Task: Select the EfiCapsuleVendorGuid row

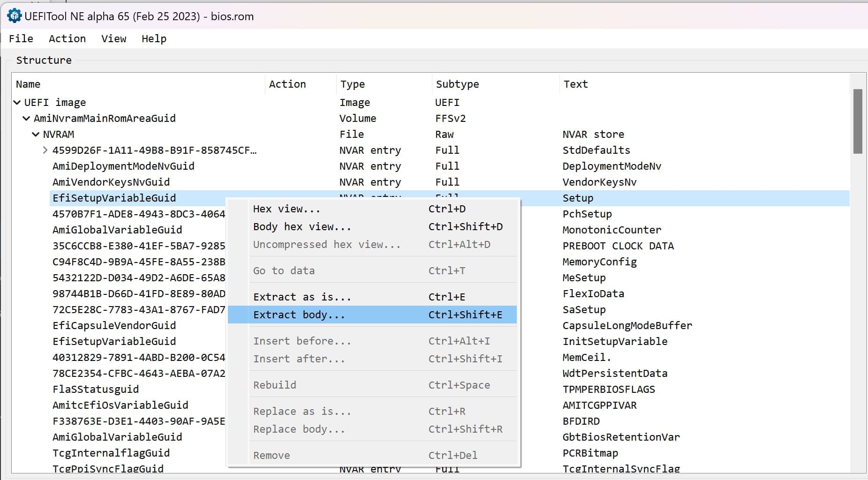Action: pyautogui.click(x=114, y=325)
